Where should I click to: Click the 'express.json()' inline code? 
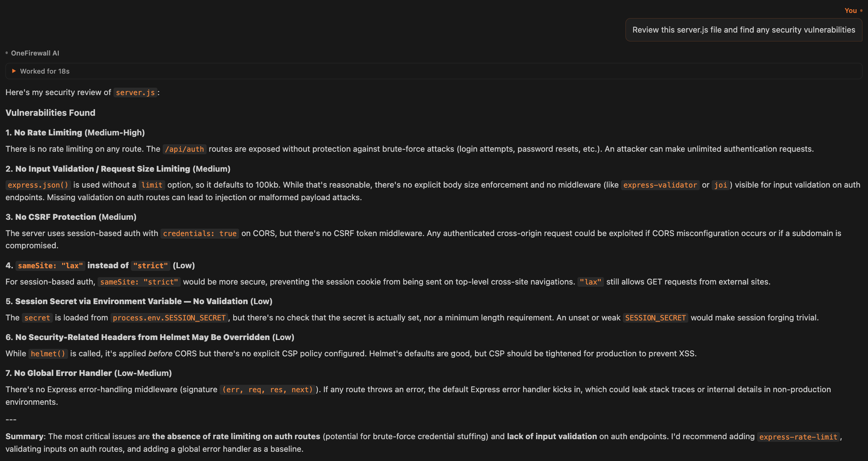point(38,185)
